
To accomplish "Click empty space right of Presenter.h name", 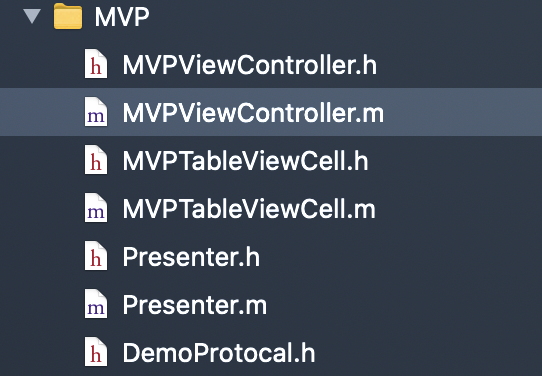I will pyautogui.click(x=401, y=257).
